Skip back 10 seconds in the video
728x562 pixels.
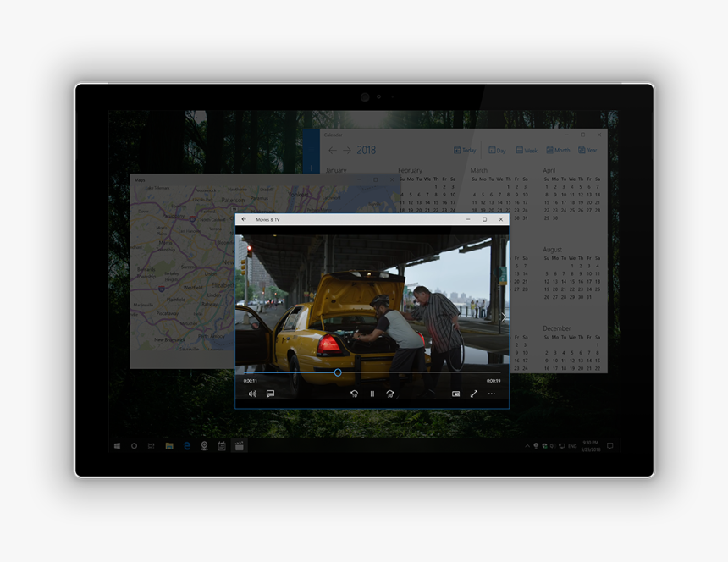click(x=354, y=394)
